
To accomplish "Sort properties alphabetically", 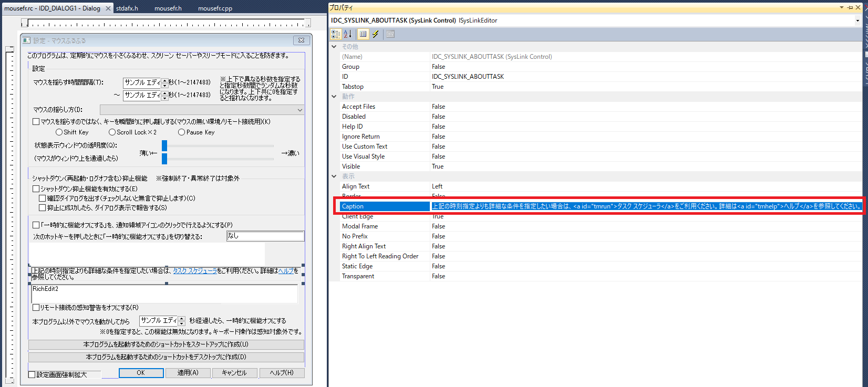I will (347, 34).
